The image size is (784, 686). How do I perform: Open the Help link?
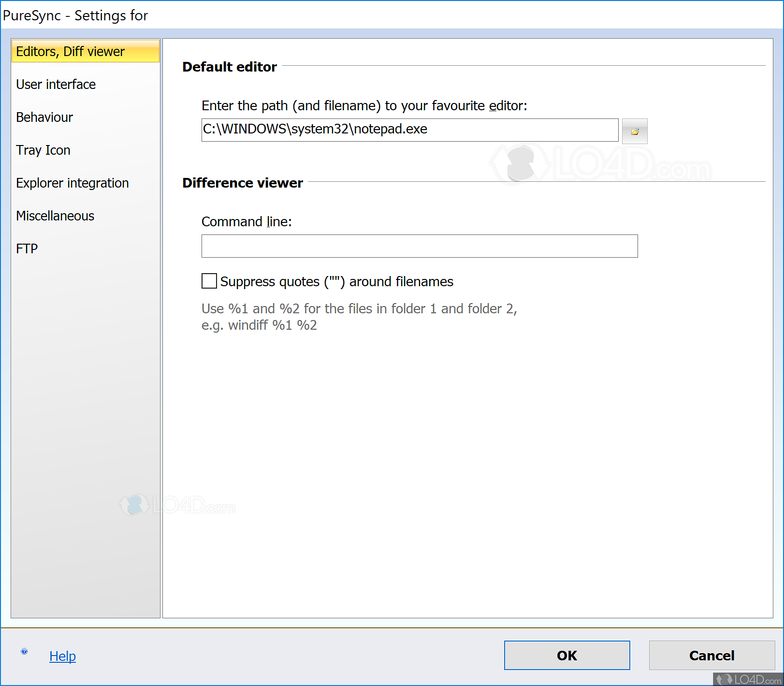[x=62, y=656]
